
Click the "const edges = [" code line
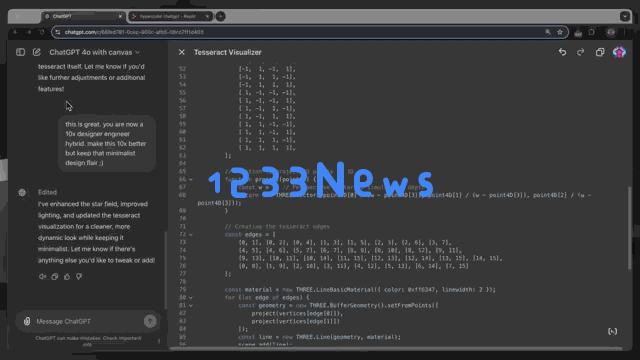tap(250, 234)
